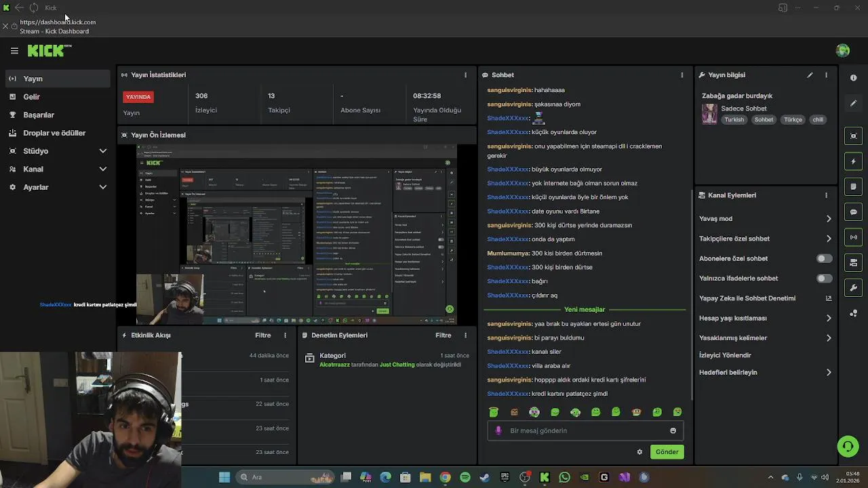This screenshot has width=868, height=488.
Task: Toggle Yalnızca ifadelerle sohbet switch
Action: [x=824, y=279]
